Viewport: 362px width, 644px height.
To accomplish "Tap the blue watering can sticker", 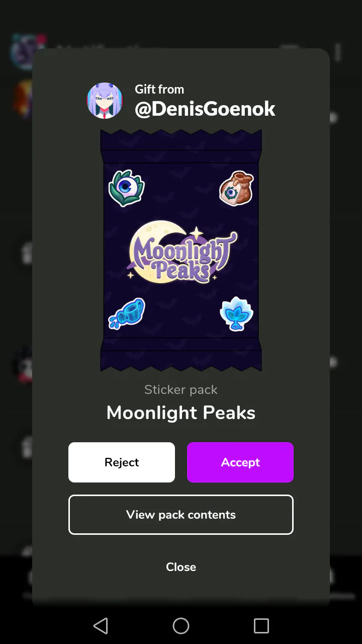I will coord(127,313).
